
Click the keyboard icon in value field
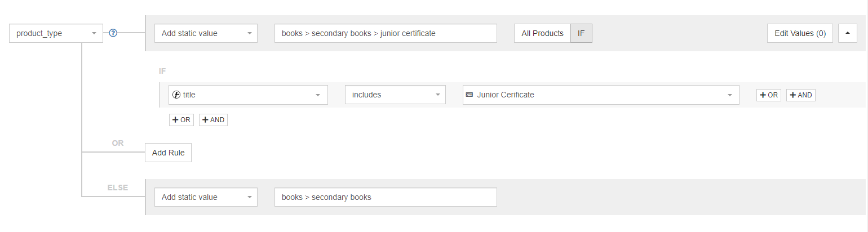(x=470, y=95)
